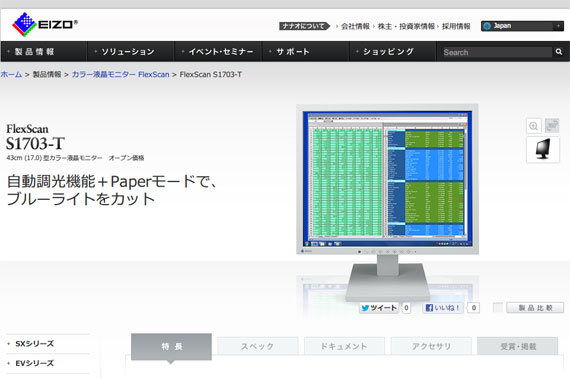Go to ホーム in breadcrumb

[x=11, y=74]
